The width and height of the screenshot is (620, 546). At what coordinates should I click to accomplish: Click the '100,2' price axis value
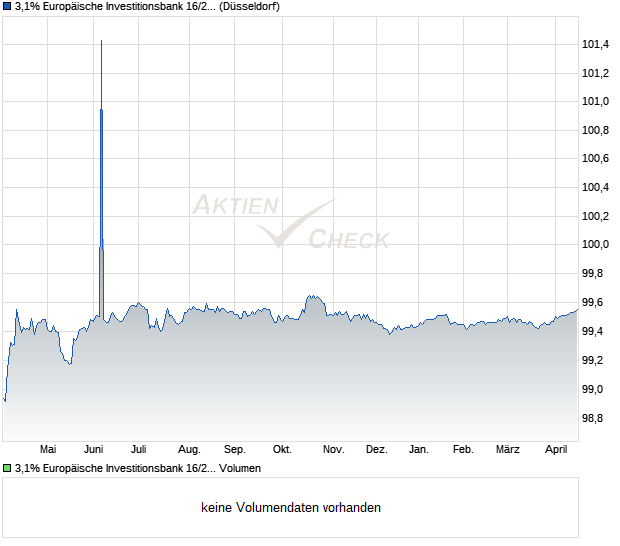596,216
